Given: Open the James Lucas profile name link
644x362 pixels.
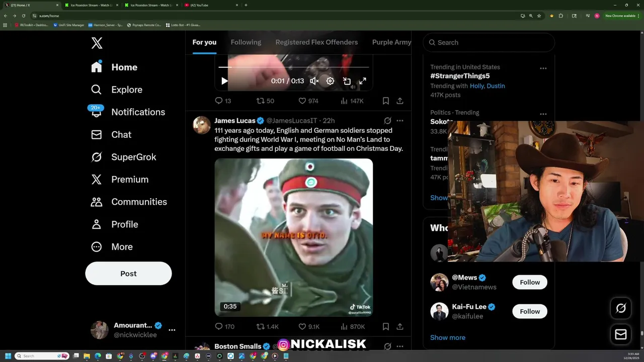Looking at the screenshot, I should [235, 121].
